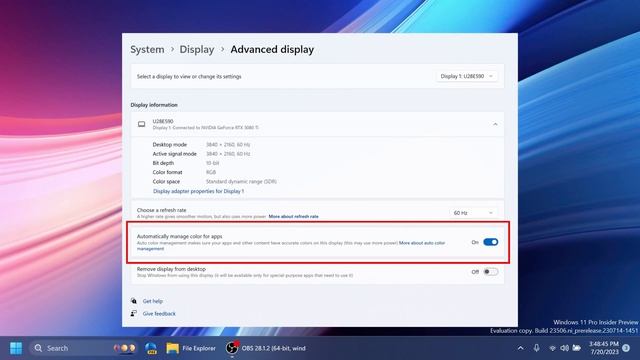This screenshot has height=360, width=640.
Task: Turn off Automatically manage color for apps
Action: pos(491,242)
